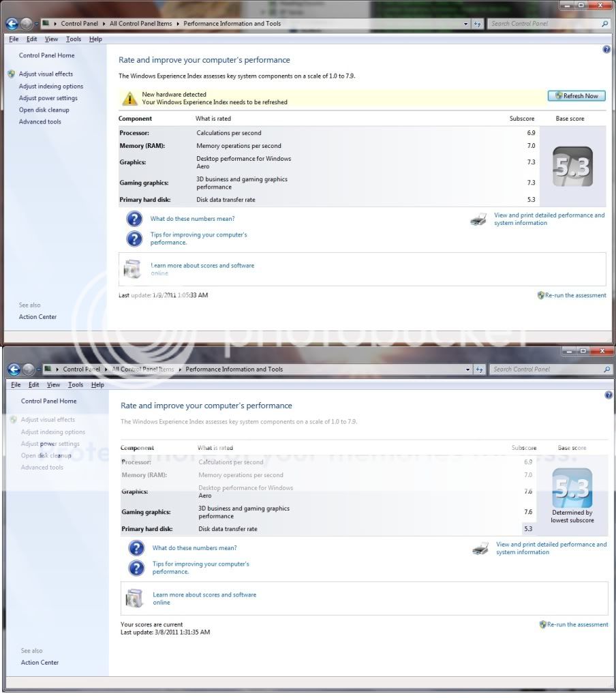Click the help icon in the bottom window

609,395
